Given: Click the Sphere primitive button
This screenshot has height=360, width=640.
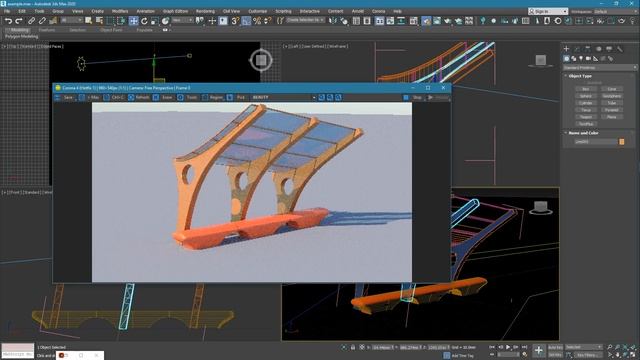Looking at the screenshot, I should click(x=586, y=96).
